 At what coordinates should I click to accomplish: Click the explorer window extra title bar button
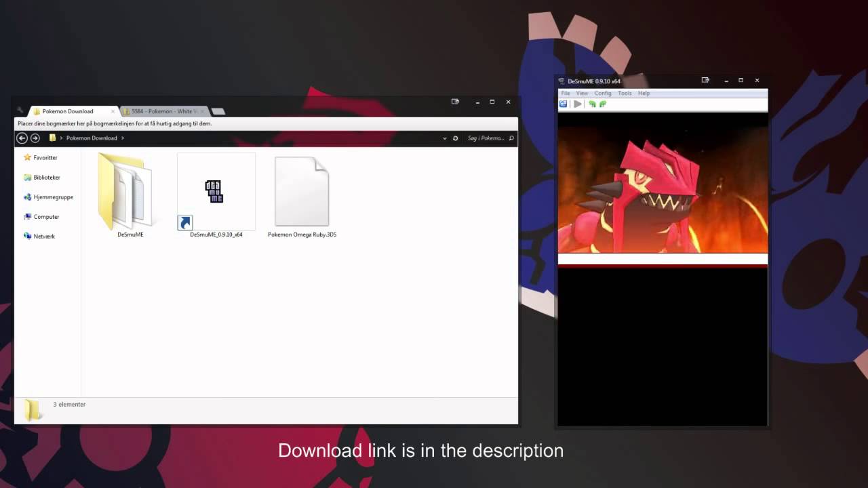click(455, 102)
